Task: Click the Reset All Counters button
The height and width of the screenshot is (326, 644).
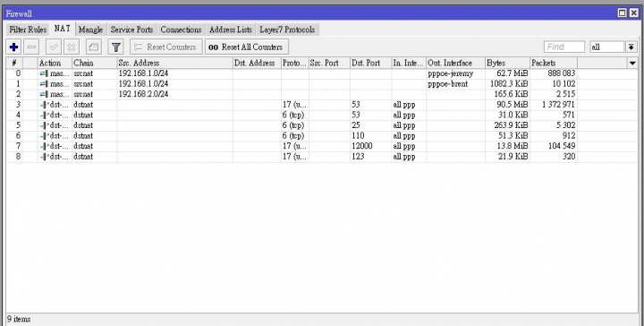Action: [247, 47]
